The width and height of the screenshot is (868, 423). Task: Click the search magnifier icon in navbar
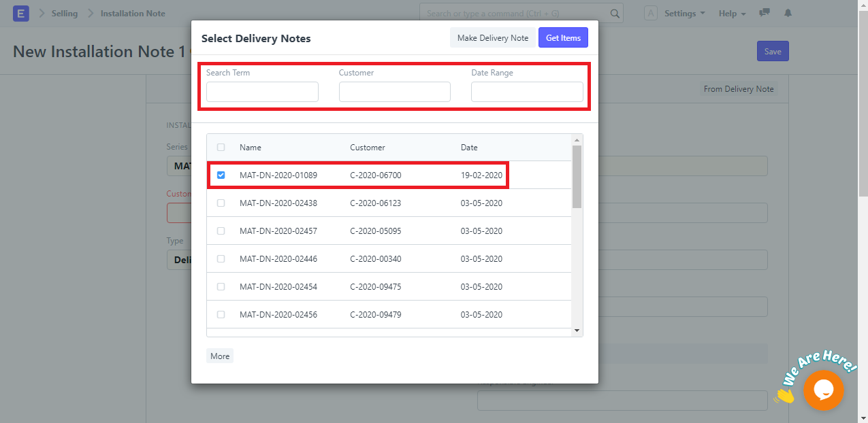[x=615, y=14]
